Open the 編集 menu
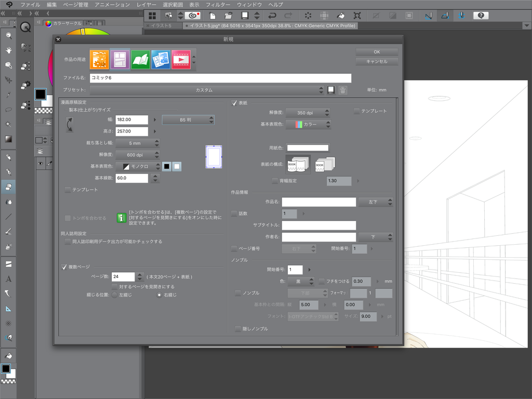Screen dimensions: 532x399 coord(51,5)
